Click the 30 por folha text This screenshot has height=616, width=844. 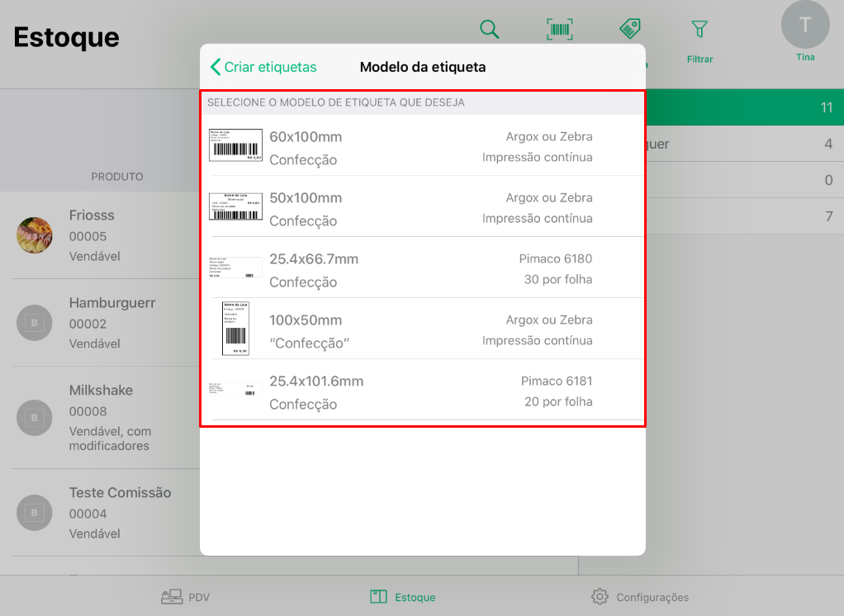pos(558,279)
